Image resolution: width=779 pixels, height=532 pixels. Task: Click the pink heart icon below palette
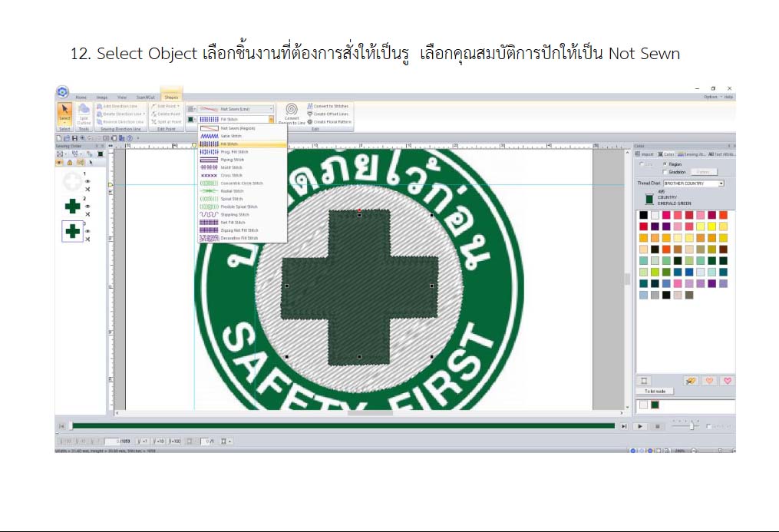pos(728,381)
